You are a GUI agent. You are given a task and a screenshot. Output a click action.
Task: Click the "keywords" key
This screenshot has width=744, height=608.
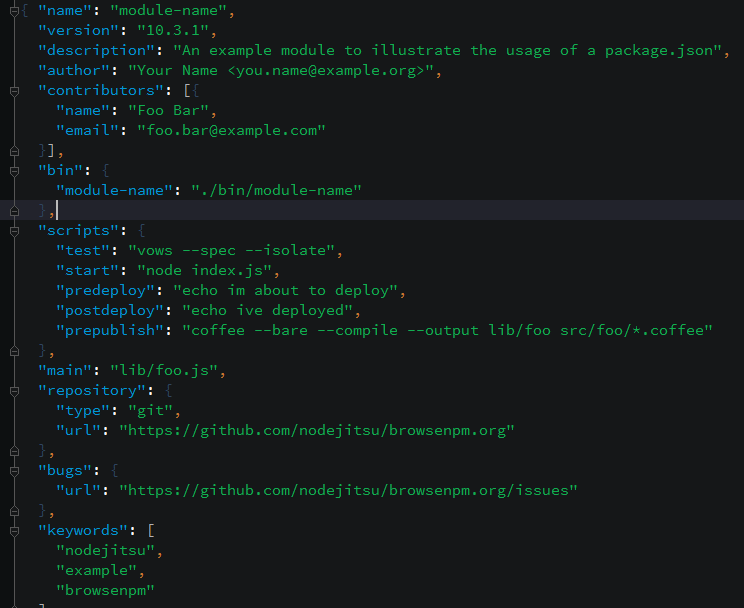point(83,531)
